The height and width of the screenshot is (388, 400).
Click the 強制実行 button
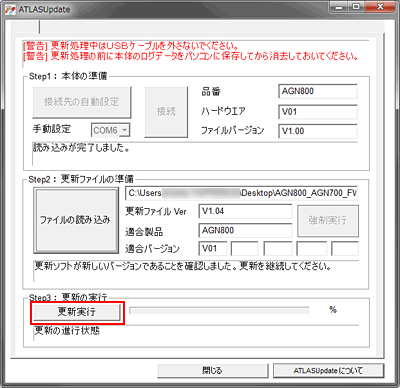click(328, 221)
